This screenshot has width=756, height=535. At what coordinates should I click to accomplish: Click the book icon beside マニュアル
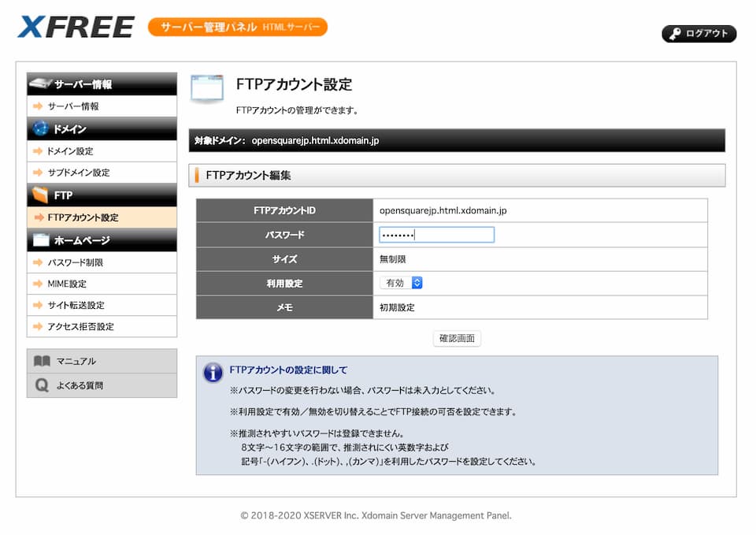point(42,361)
